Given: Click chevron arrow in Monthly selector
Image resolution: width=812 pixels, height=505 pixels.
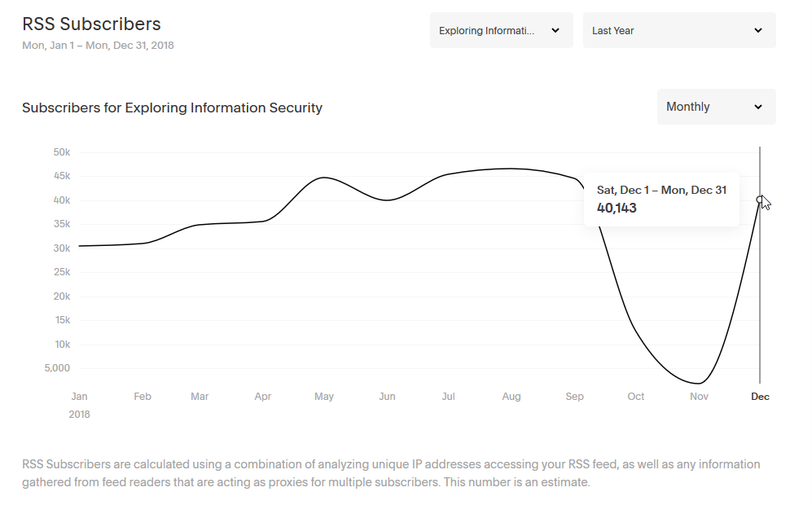Looking at the screenshot, I should click(757, 107).
